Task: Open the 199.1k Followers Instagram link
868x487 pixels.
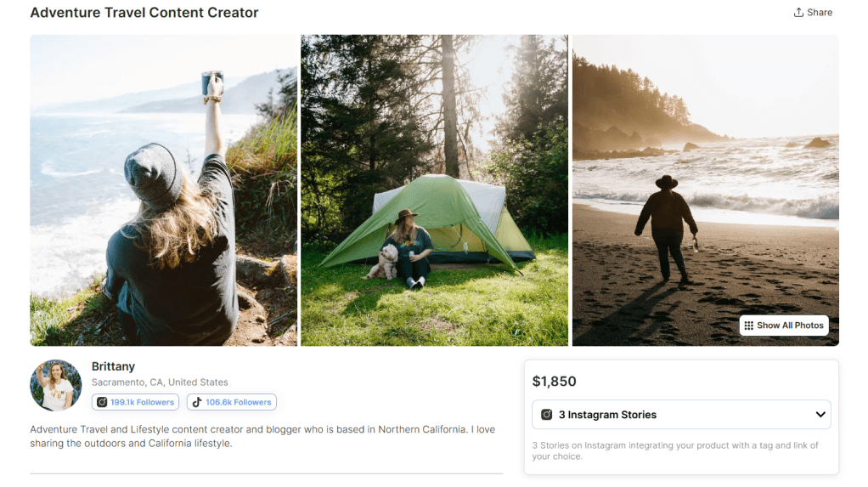Action: point(142,403)
